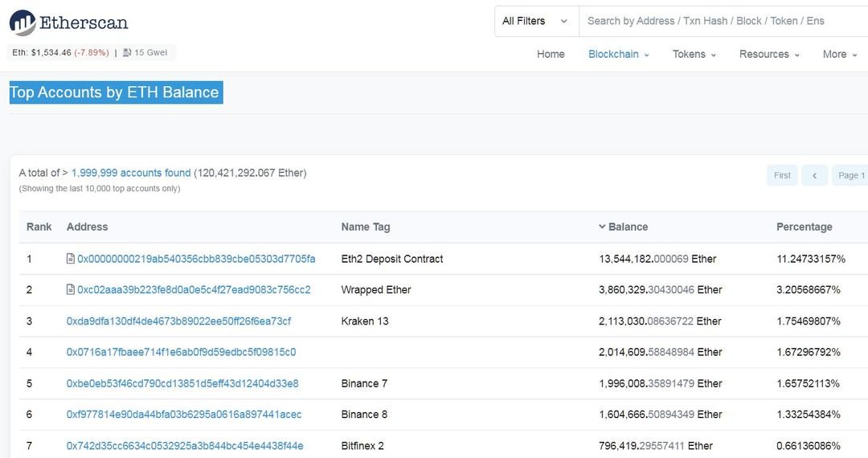Click the Page 1 indicator

[x=850, y=175]
